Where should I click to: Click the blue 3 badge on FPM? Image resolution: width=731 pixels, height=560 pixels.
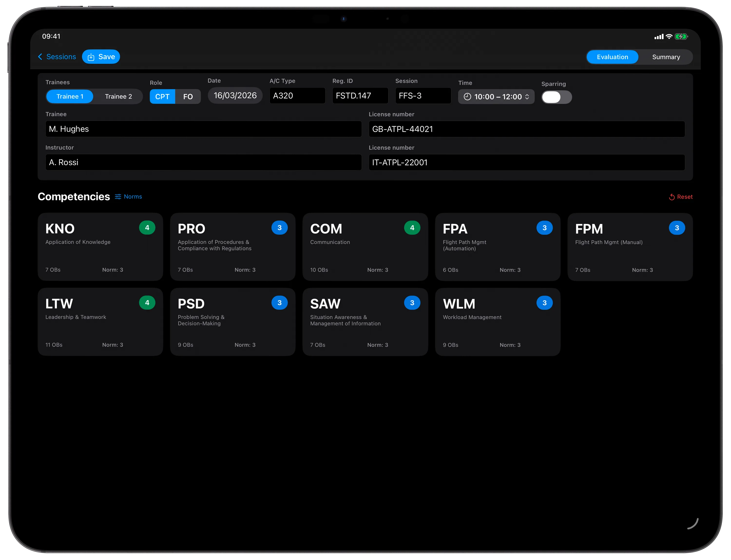coord(677,228)
